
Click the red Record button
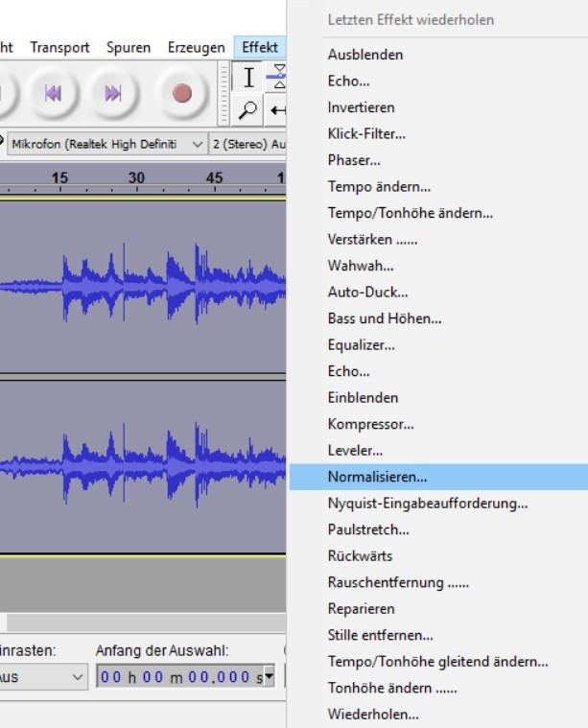coord(181,94)
